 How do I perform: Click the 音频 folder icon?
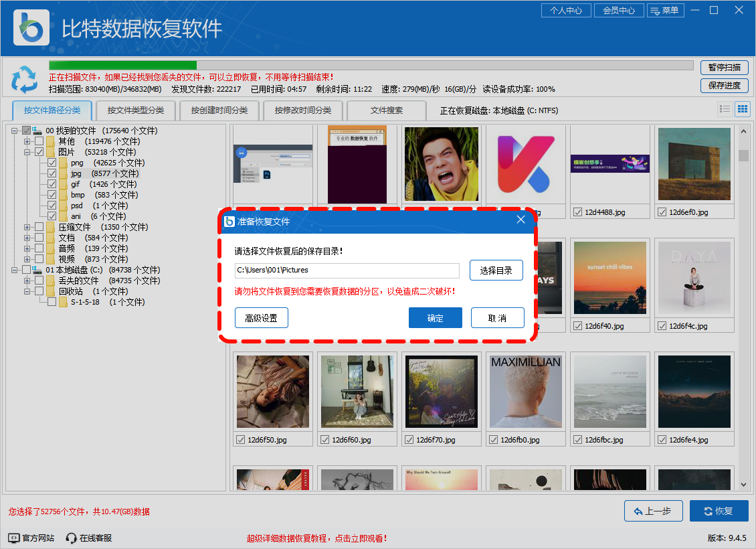click(51, 248)
